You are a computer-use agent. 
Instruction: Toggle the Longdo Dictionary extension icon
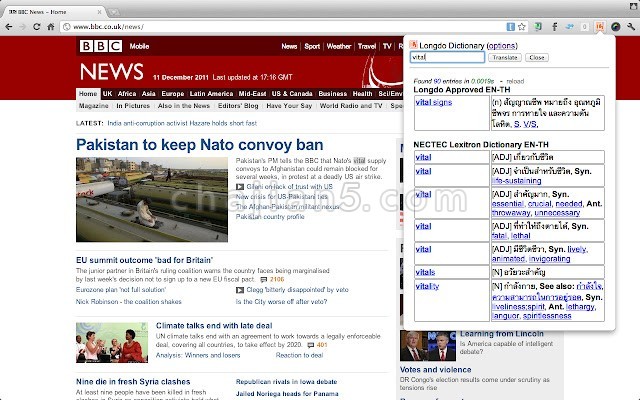click(x=600, y=27)
